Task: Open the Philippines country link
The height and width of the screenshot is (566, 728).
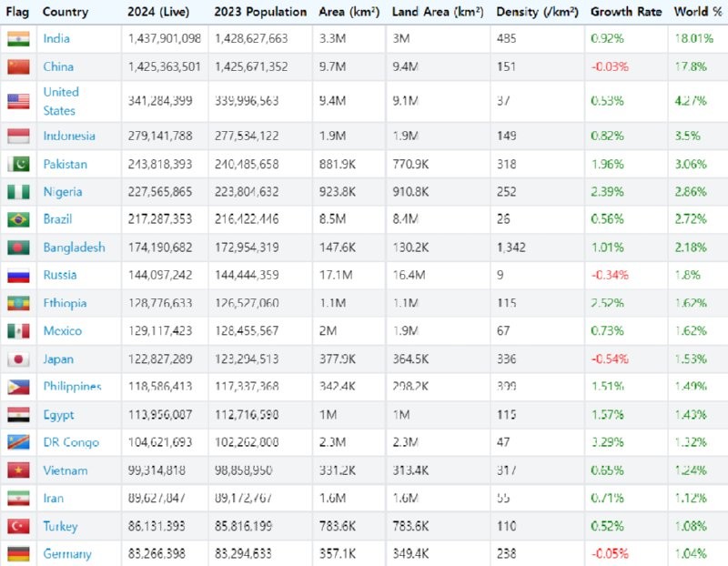Action: 73,387
